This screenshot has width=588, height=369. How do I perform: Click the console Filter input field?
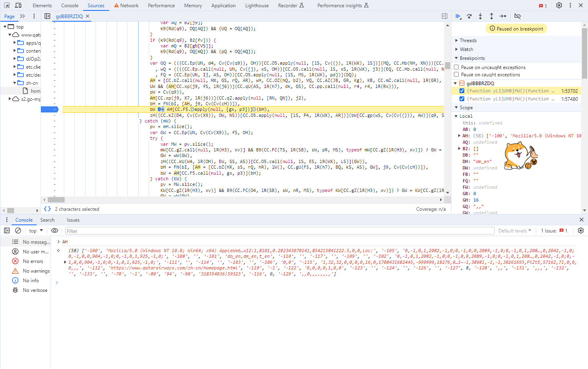pyautogui.click(x=280, y=231)
